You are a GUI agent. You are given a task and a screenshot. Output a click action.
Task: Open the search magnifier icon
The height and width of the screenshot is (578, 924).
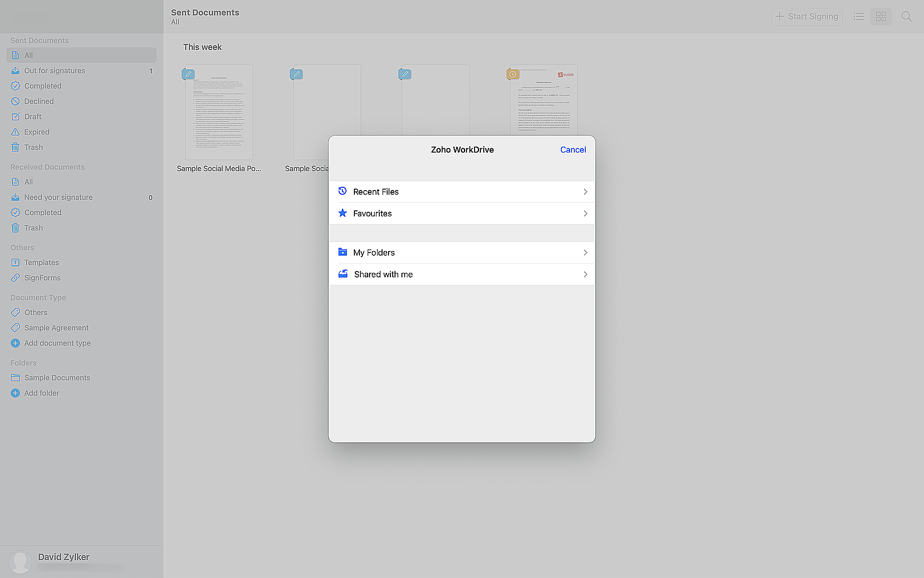click(906, 17)
